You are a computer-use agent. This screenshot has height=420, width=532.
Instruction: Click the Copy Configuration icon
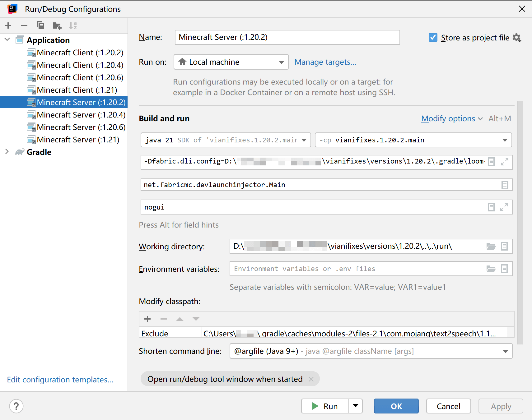click(40, 25)
